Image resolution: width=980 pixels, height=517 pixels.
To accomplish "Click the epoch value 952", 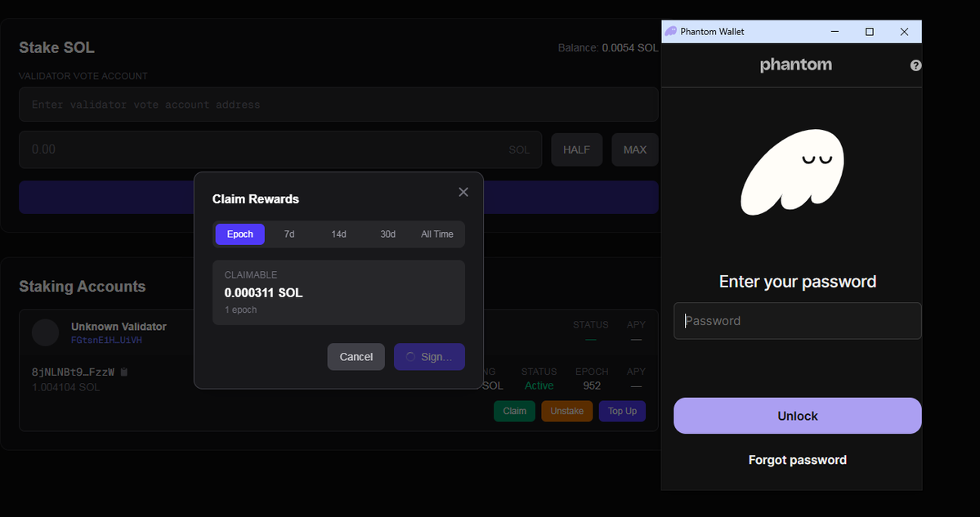I will click(592, 386).
